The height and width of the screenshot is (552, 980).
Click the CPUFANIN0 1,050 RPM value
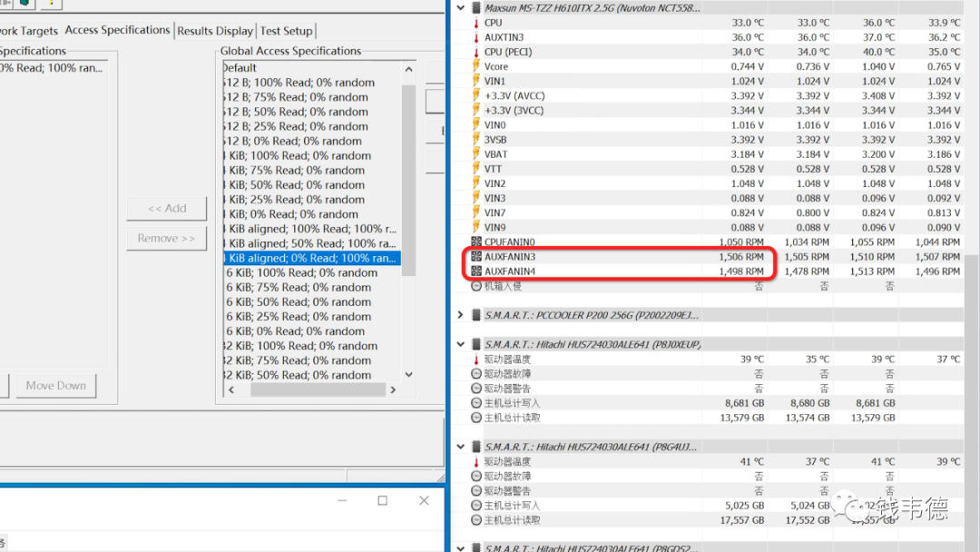[x=741, y=241]
